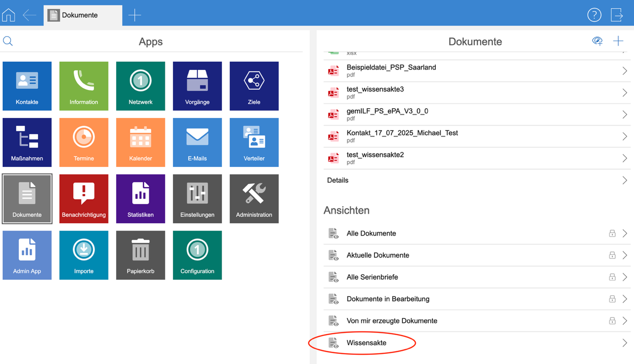The height and width of the screenshot is (364, 634).
Task: Open chevron for Beispieldatei_PSP_Saarland
Action: [x=624, y=71]
